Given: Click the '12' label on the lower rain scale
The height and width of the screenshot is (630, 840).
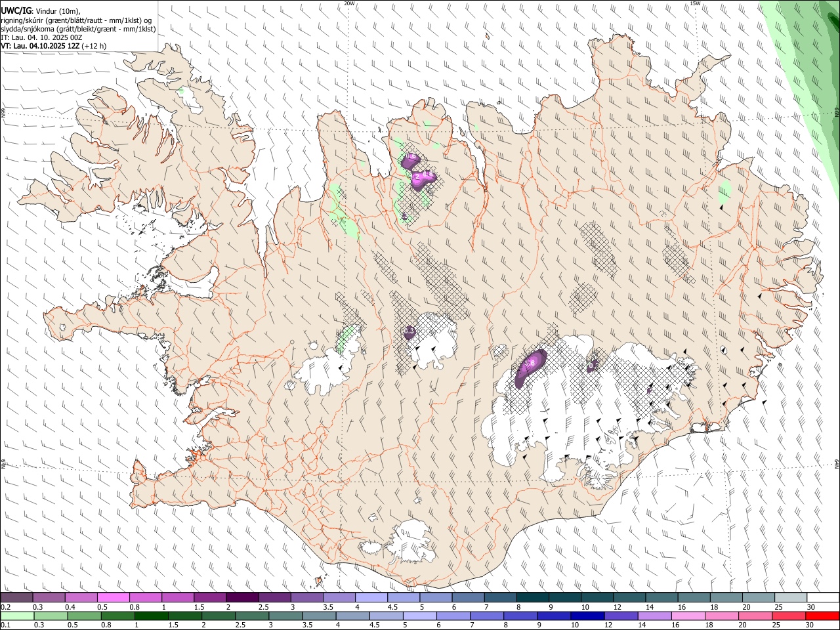Looking at the screenshot, I should tap(608, 625).
